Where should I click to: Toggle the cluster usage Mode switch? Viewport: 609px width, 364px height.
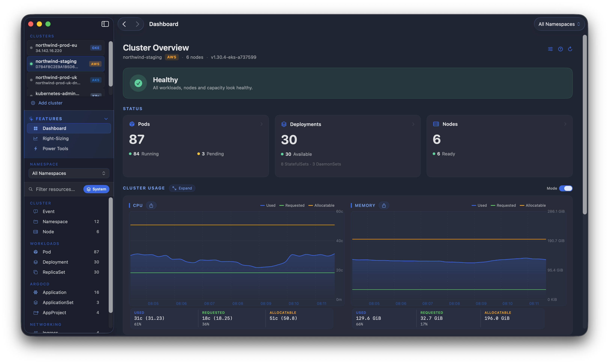pyautogui.click(x=566, y=188)
